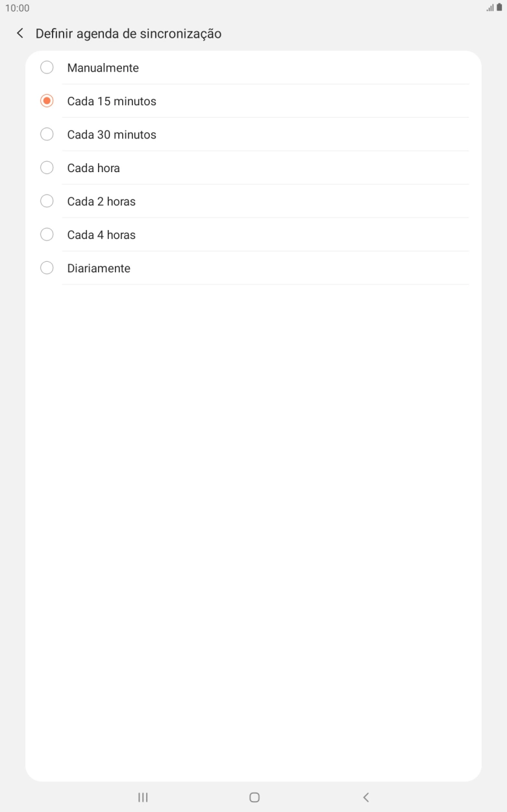Tap the Cada hora option label
The image size is (507, 812).
click(x=93, y=168)
